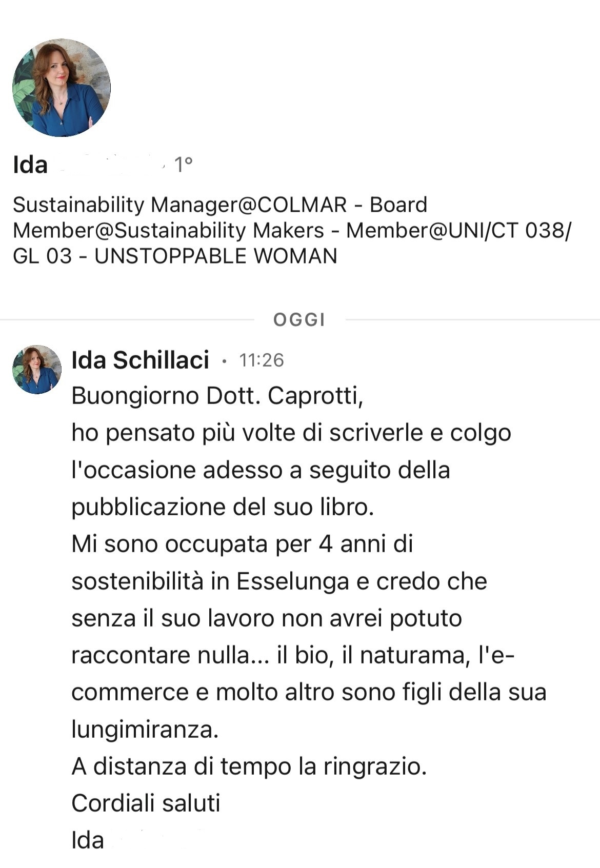Click the 1° connection degree badge

[183, 165]
